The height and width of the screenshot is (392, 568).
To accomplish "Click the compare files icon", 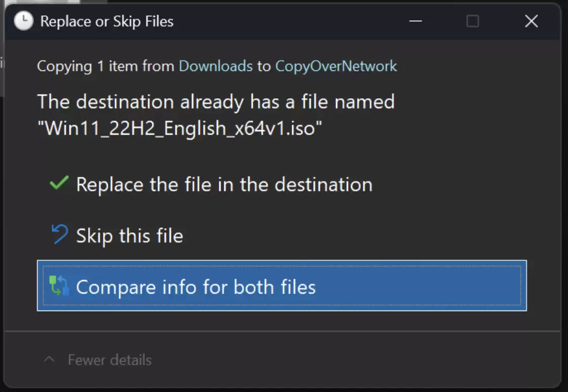I will 61,286.
